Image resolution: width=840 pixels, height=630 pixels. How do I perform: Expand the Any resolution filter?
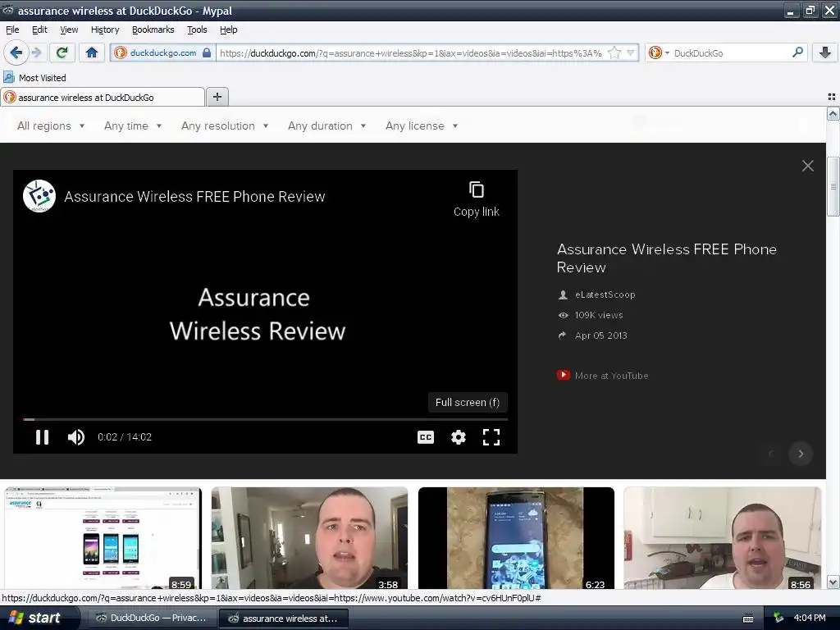225,126
